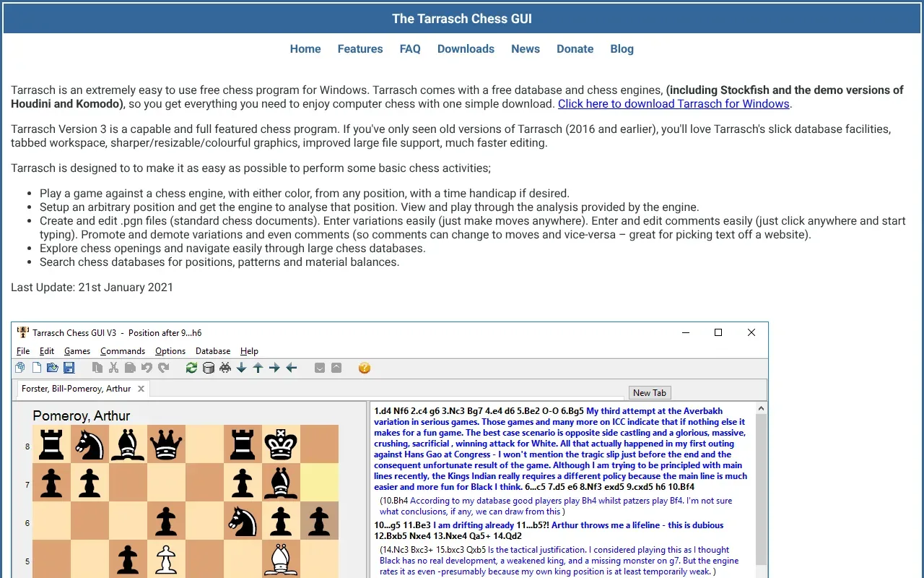
Task: Open a new tab with the New Tab button
Action: click(649, 392)
